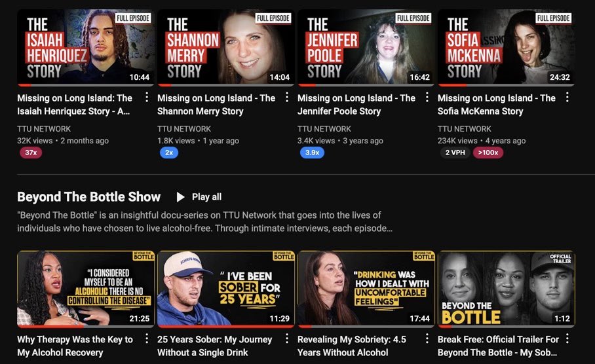Click '32K views • 2 months ago' text
The width and height of the screenshot is (595, 364).
(63, 141)
